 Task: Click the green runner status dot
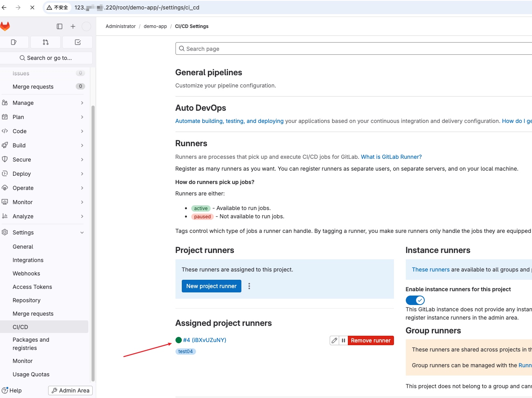pyautogui.click(x=179, y=340)
